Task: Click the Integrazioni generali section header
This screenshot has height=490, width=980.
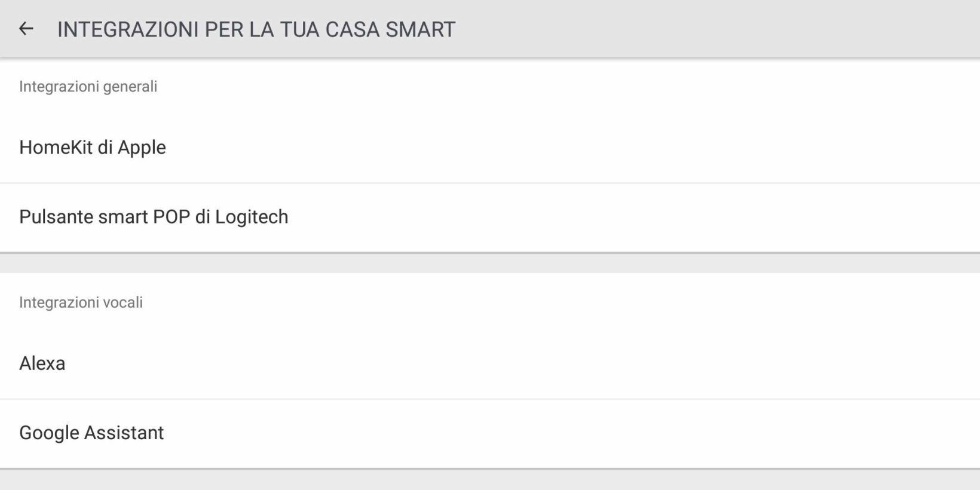Action: coord(88,87)
